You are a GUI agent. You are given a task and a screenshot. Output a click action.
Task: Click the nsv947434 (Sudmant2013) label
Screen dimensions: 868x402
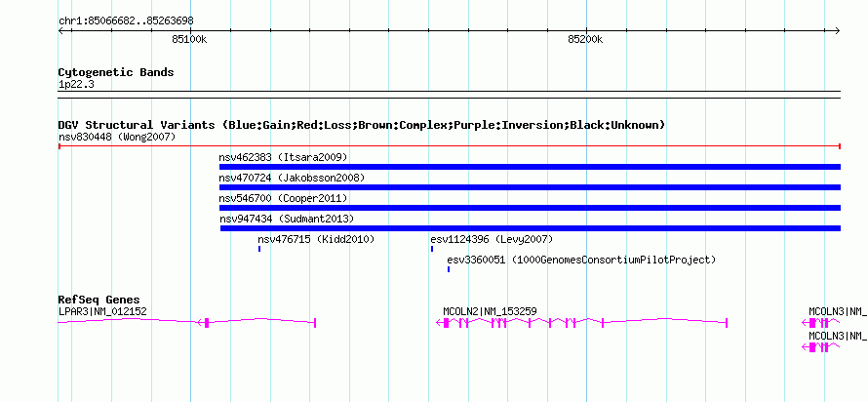(286, 219)
